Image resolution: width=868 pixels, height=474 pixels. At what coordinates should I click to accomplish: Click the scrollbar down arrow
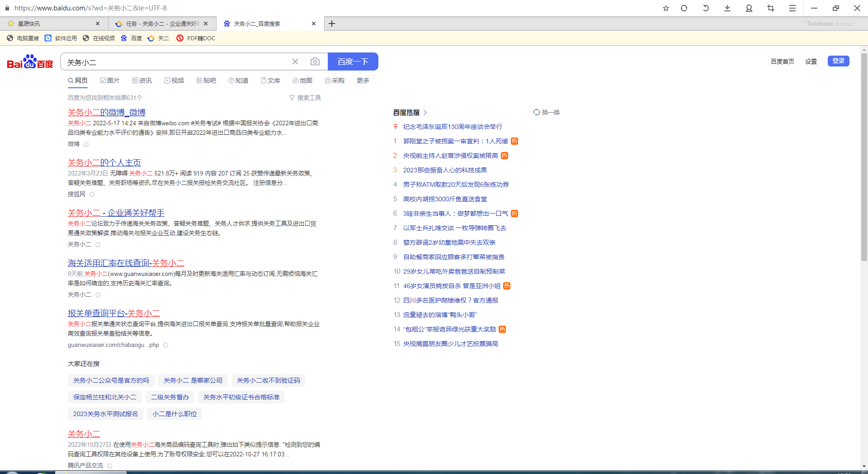(x=864, y=466)
